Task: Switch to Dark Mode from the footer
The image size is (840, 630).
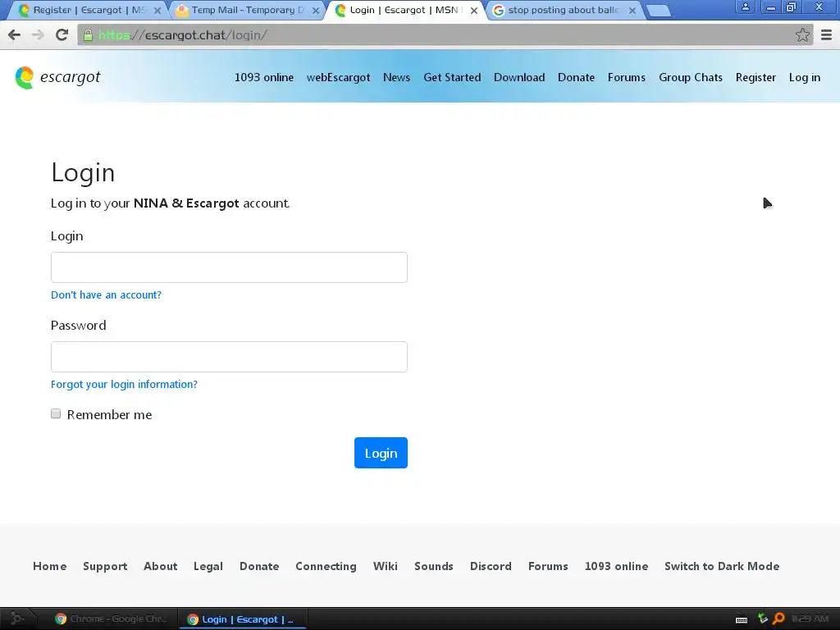Action: (722, 566)
